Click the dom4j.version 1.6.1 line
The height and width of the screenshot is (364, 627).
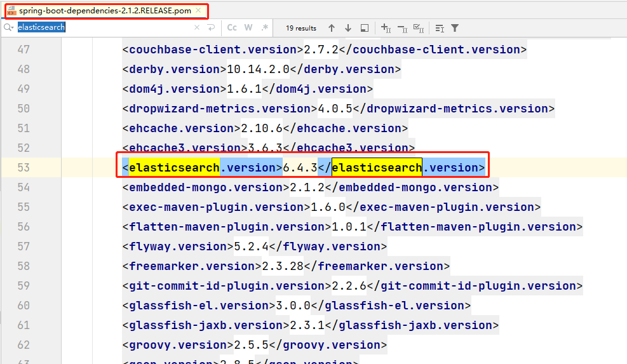point(248,89)
